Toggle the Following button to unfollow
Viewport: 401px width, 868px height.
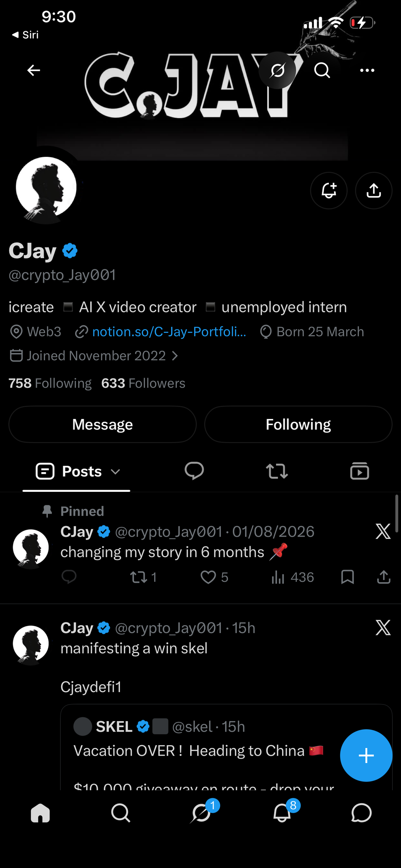pyautogui.click(x=298, y=424)
